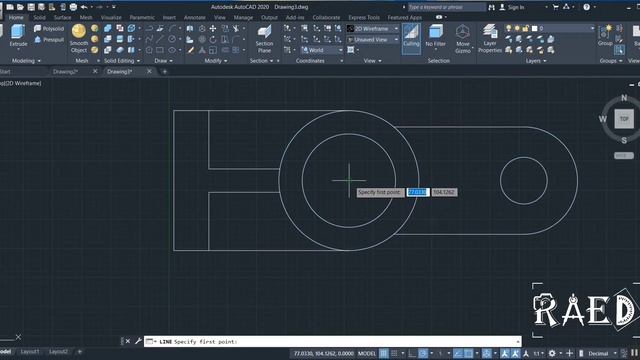Click the Plot (print) icon in quick access toolbar
Screen dimensions: 640x360
pos(73,7)
